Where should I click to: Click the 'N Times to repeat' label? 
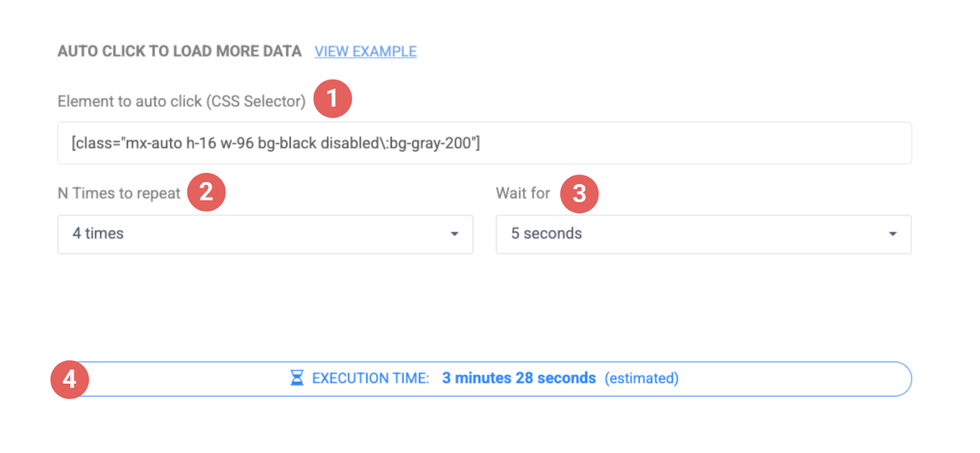[119, 193]
